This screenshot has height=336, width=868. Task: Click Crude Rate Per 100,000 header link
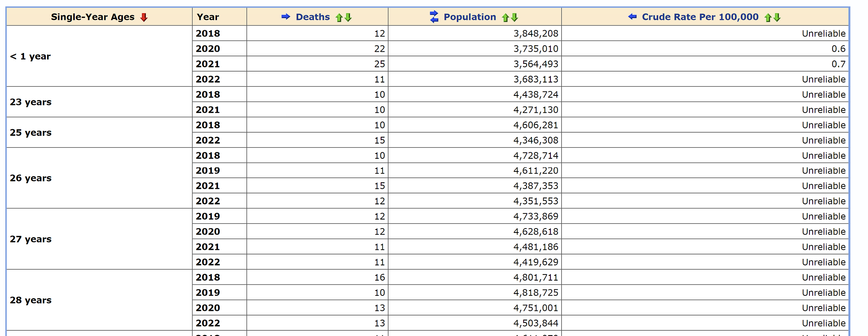click(x=700, y=17)
